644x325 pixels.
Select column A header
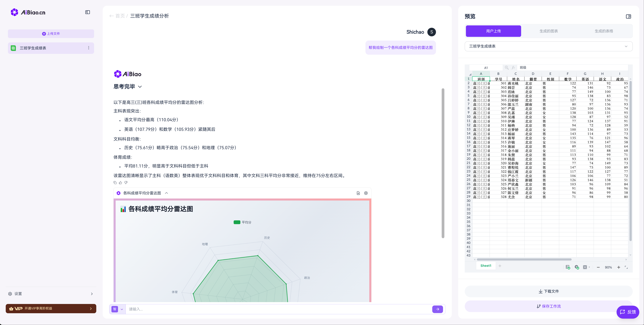point(481,74)
